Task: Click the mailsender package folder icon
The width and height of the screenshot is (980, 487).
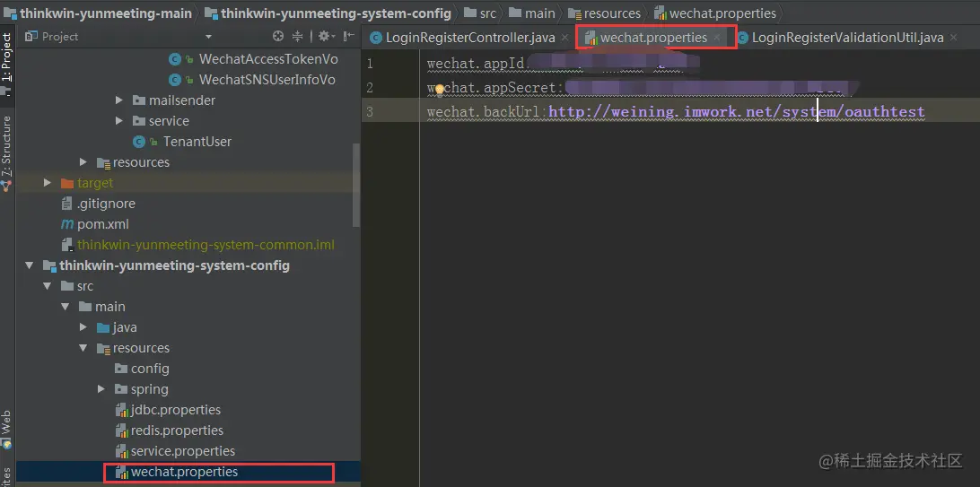Action: pyautogui.click(x=139, y=100)
